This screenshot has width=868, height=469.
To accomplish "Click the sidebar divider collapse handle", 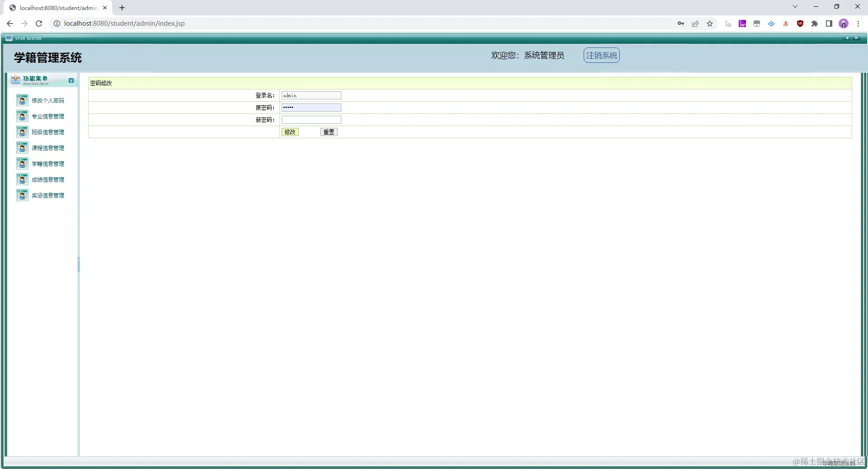I will coord(79,264).
